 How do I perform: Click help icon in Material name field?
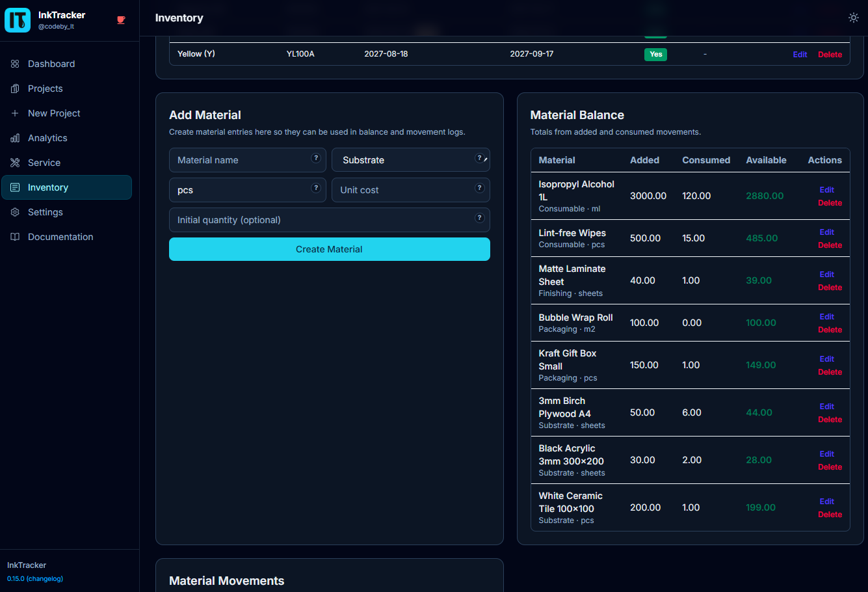316,158
